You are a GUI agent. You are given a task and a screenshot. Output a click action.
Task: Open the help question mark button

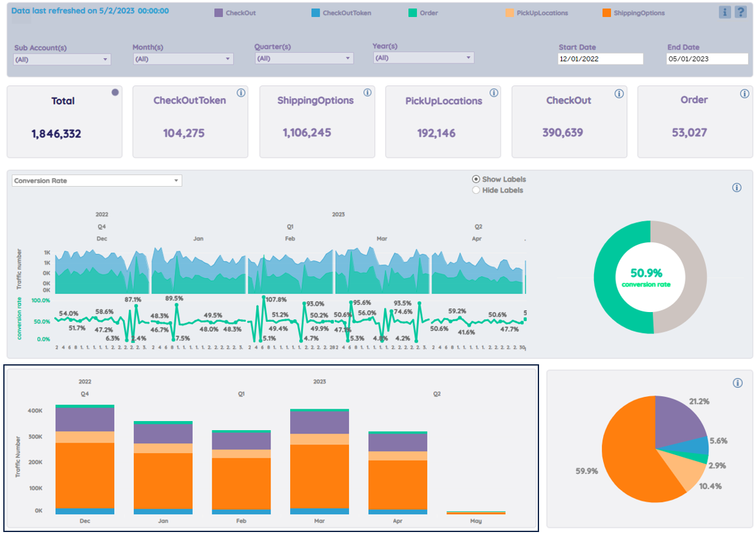point(740,12)
